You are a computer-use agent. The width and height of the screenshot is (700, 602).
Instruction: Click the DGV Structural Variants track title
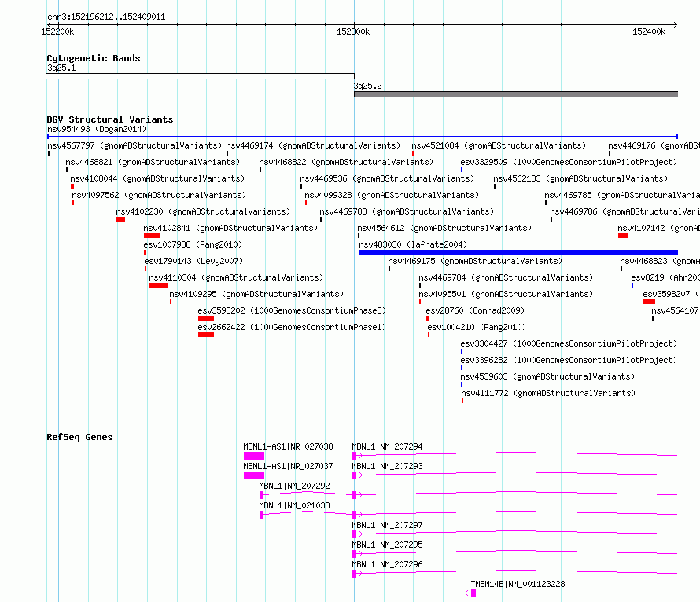click(x=110, y=119)
